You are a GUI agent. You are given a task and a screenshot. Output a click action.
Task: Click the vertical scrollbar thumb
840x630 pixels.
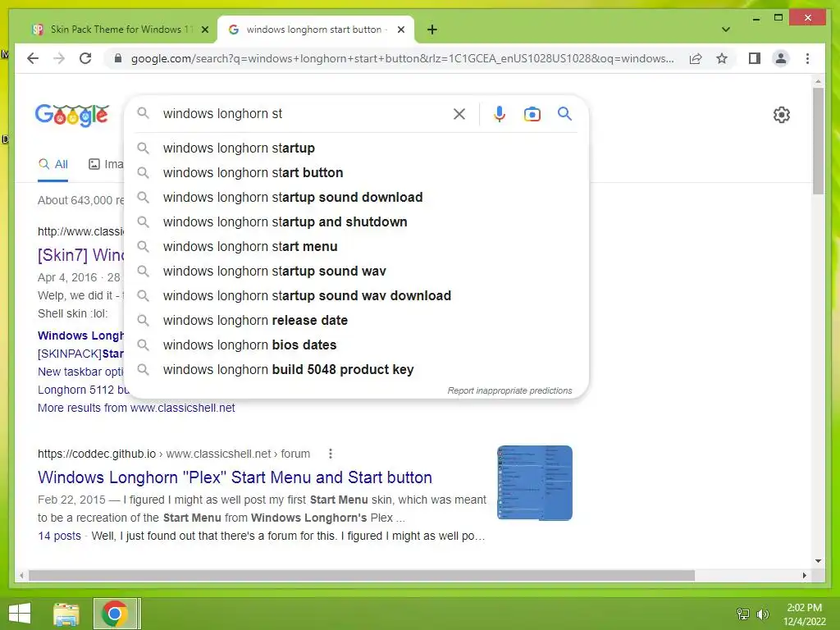coord(818,142)
